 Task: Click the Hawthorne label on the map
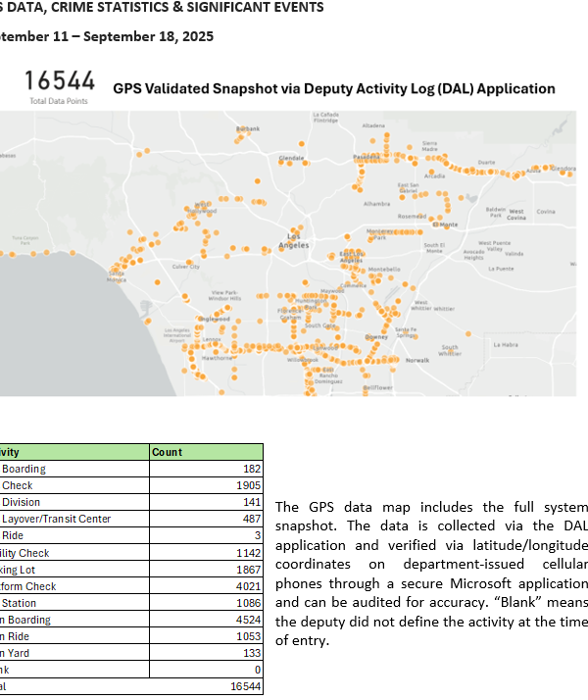pos(216,359)
